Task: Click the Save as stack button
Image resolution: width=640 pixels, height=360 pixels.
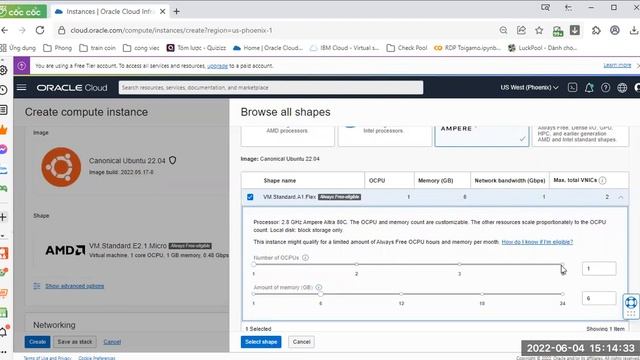Action: click(x=75, y=342)
